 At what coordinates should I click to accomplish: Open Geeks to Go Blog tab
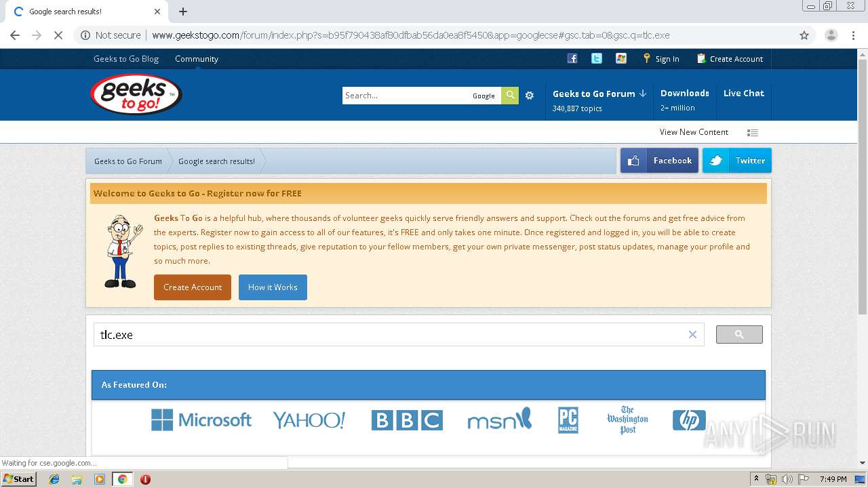pyautogui.click(x=126, y=59)
